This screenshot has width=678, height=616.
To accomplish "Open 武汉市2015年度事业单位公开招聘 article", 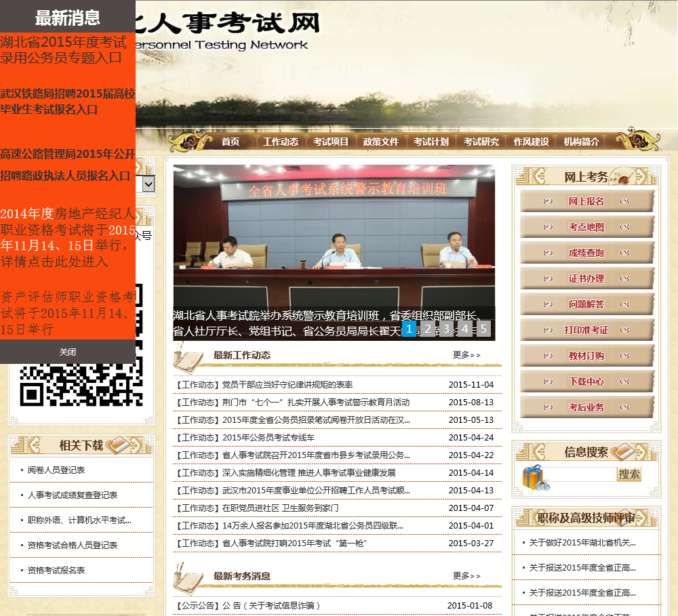I will (316, 491).
